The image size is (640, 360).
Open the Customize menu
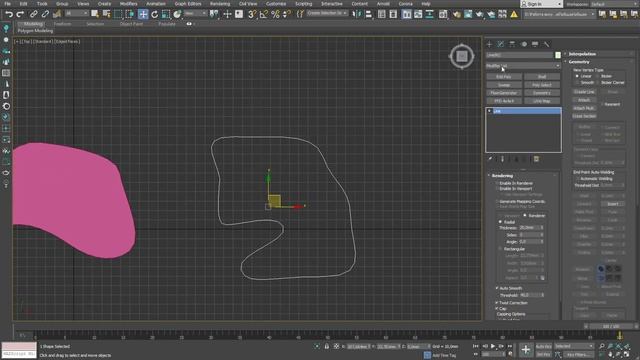point(276,4)
